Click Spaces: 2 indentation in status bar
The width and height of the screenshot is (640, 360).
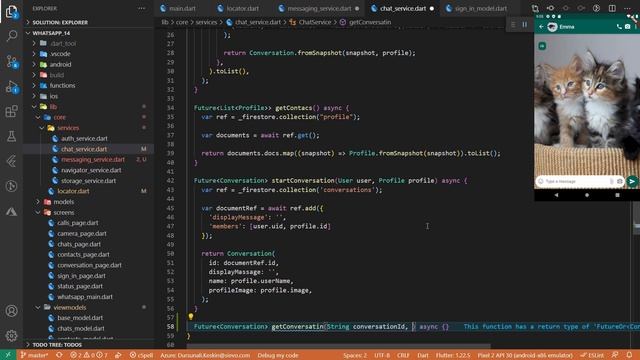[355, 355]
